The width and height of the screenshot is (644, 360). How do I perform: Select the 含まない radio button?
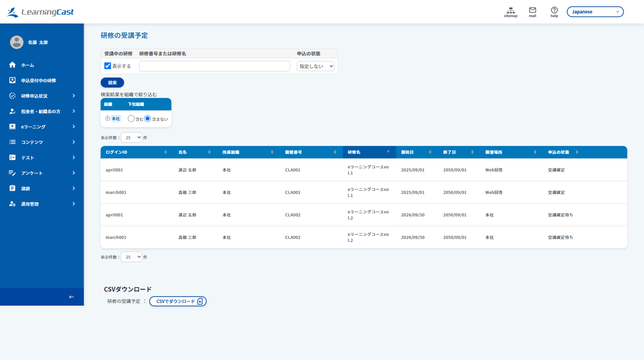click(147, 119)
